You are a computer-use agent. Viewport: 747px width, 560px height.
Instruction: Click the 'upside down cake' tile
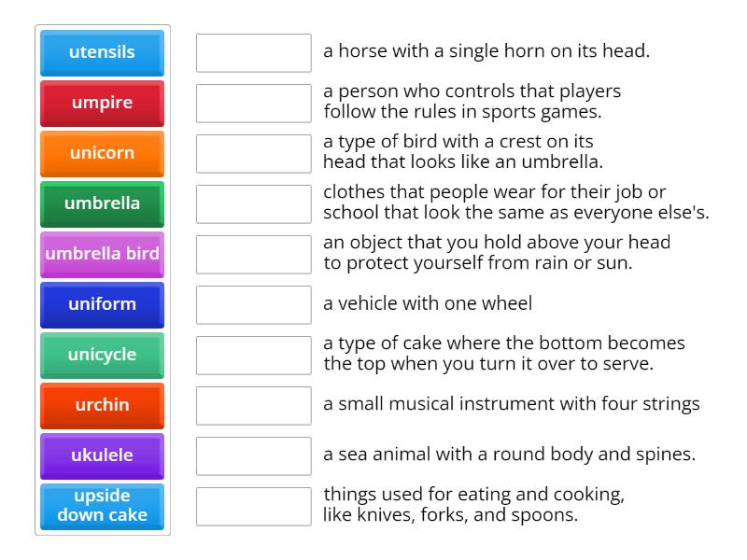[102, 506]
